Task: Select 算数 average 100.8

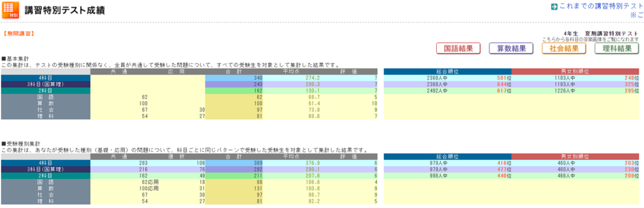Action: tap(313, 188)
